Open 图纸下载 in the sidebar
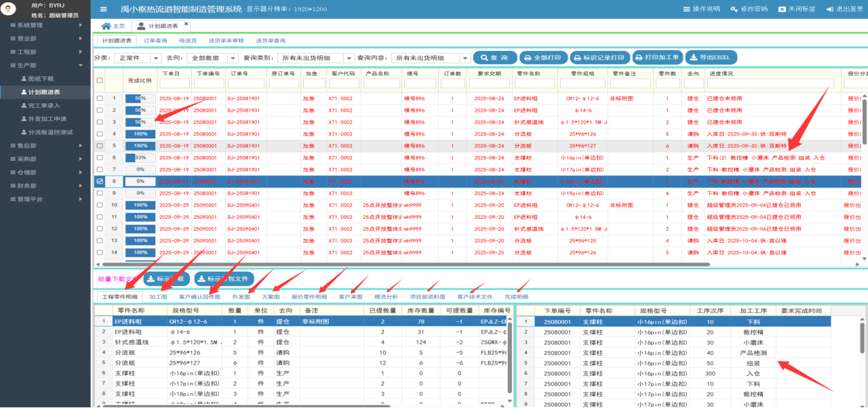The image size is (868, 408). click(x=41, y=79)
